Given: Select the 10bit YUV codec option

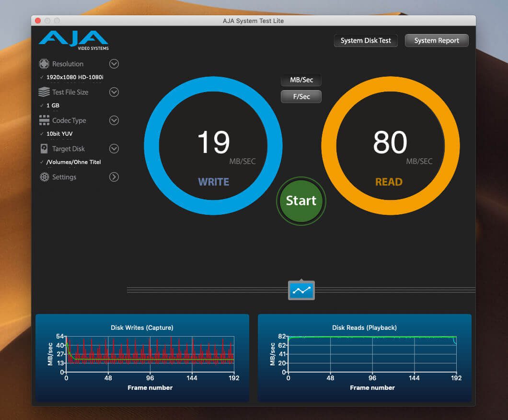Looking at the screenshot, I should pos(59,133).
